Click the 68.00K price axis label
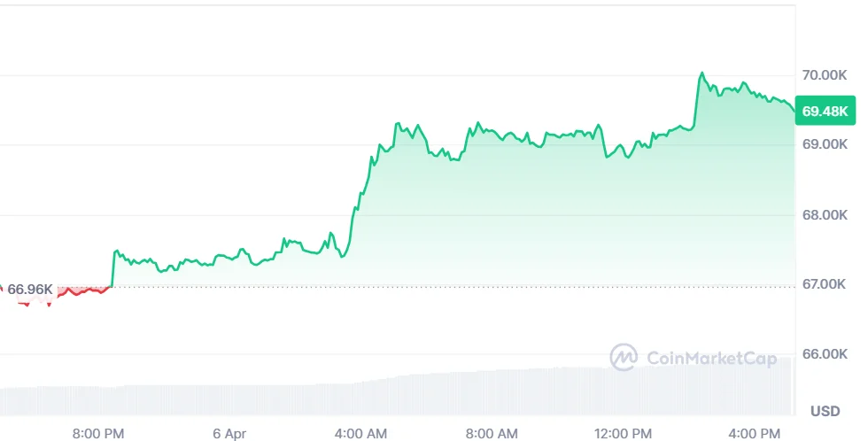The height and width of the screenshot is (441, 868). (824, 215)
